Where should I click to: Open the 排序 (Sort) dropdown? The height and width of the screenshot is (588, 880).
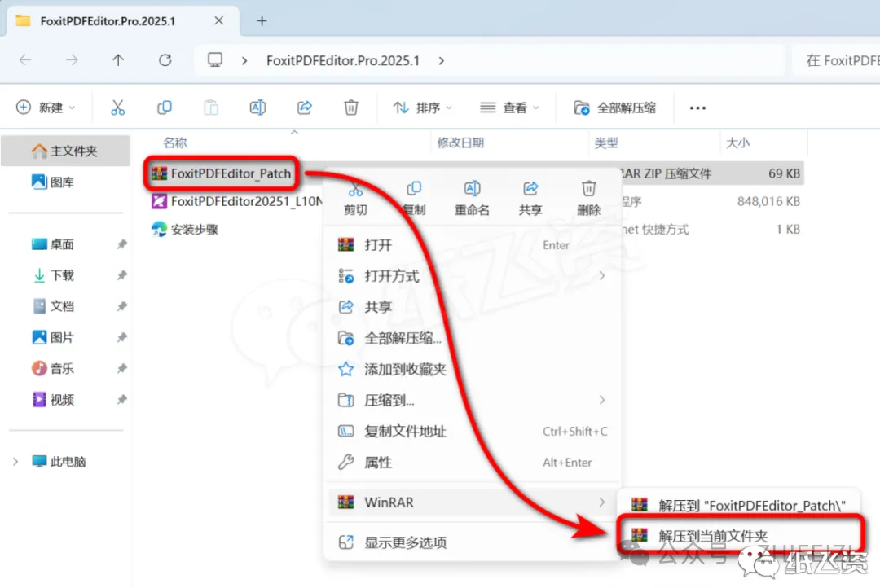tap(422, 108)
